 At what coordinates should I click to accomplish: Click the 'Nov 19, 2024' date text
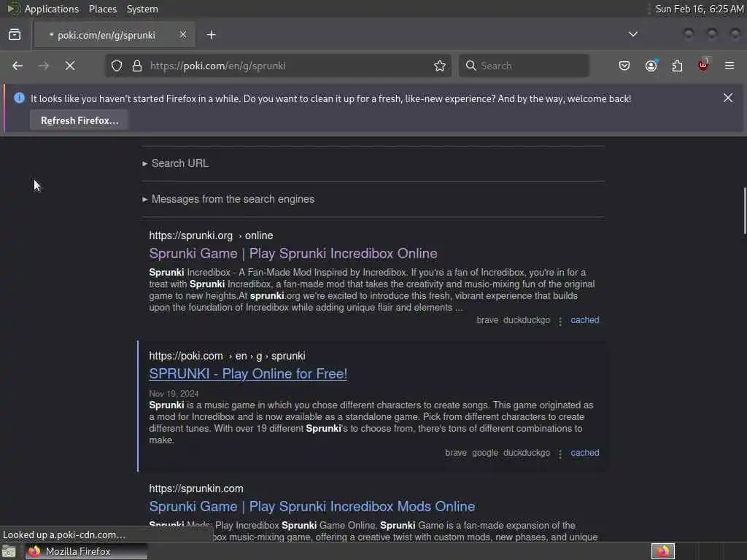point(174,394)
